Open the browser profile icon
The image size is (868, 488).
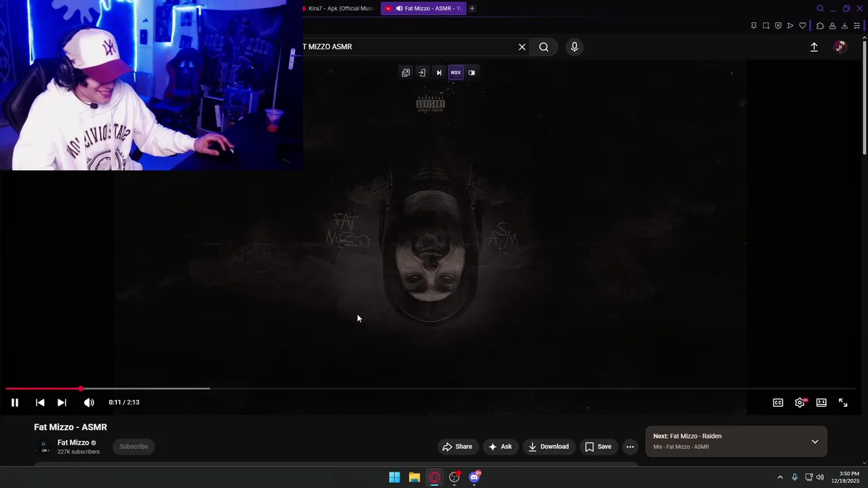click(832, 26)
